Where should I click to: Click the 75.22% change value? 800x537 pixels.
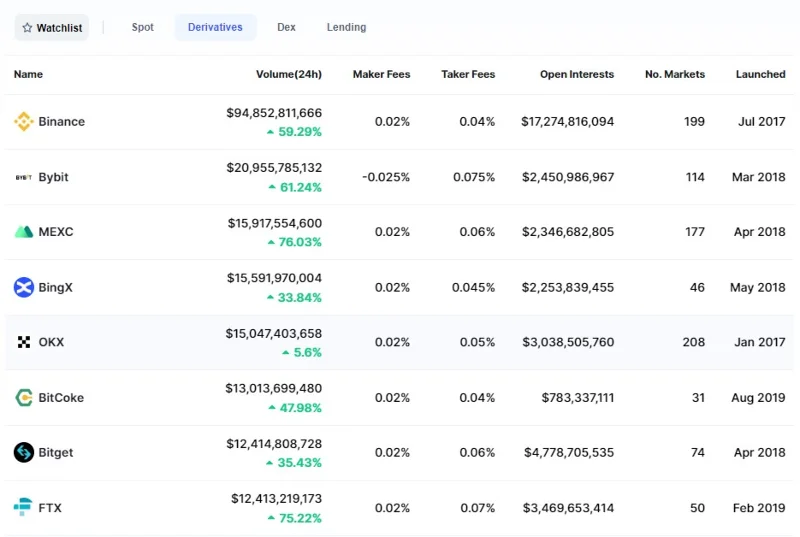coord(301,518)
